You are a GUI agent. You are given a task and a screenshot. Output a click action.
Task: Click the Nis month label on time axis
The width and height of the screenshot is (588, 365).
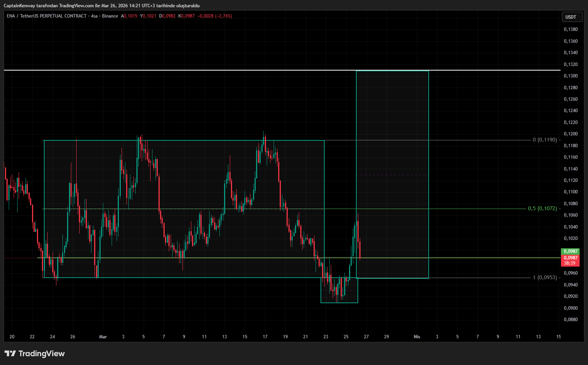point(417,337)
